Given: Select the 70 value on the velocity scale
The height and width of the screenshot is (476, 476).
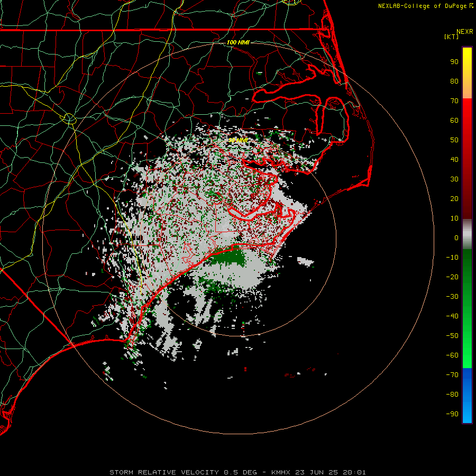Looking at the screenshot, I should tap(454, 101).
